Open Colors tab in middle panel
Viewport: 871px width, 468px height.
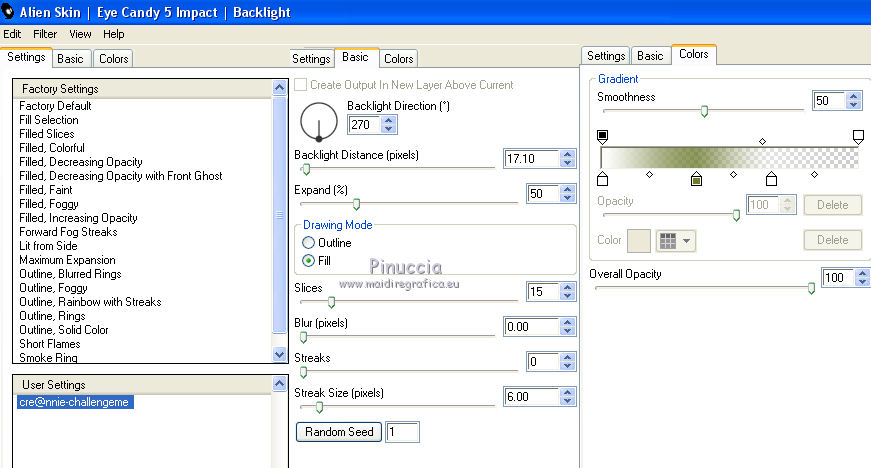[398, 59]
